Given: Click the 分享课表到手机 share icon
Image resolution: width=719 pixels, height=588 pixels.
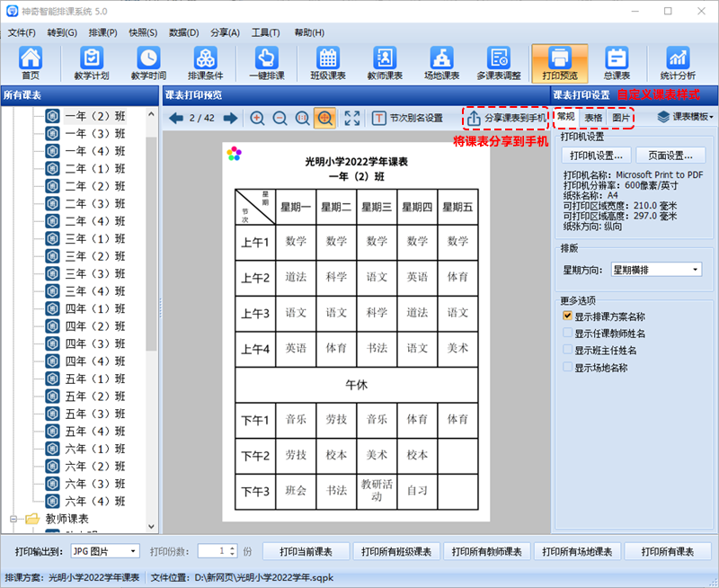Looking at the screenshot, I should point(474,119).
